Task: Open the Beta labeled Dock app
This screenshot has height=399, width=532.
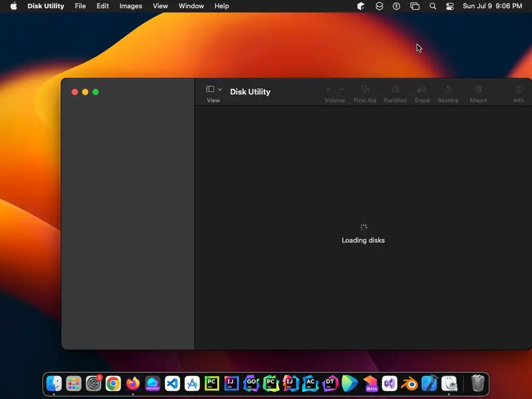Action: coord(370,384)
